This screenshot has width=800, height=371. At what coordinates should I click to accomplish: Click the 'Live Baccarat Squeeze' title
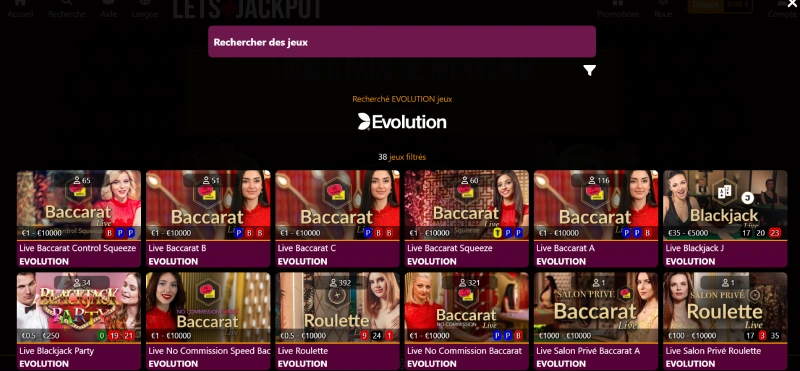click(449, 249)
